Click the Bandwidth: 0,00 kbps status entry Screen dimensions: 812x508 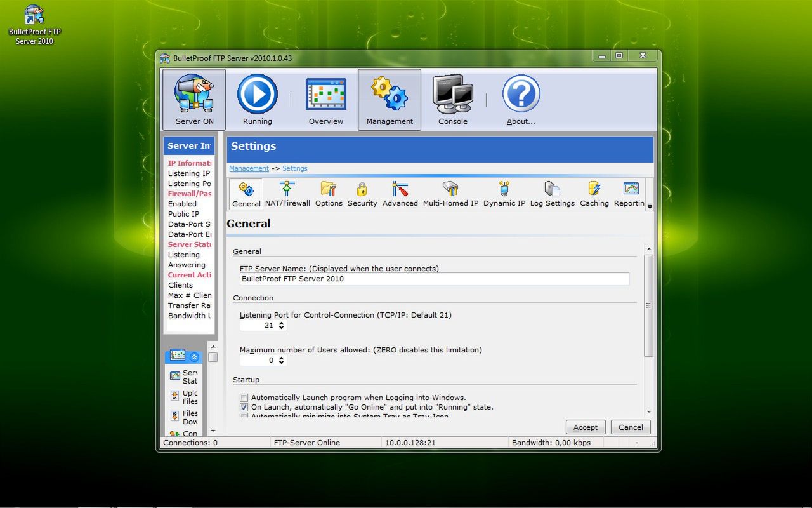551,443
